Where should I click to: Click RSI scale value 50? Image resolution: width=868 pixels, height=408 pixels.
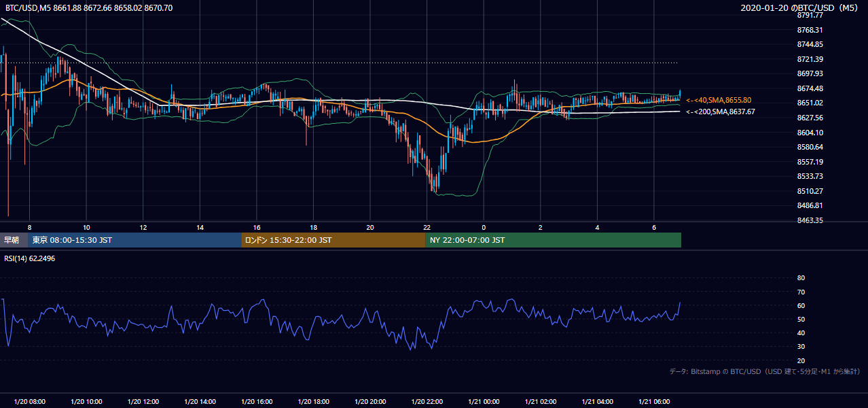click(x=801, y=319)
